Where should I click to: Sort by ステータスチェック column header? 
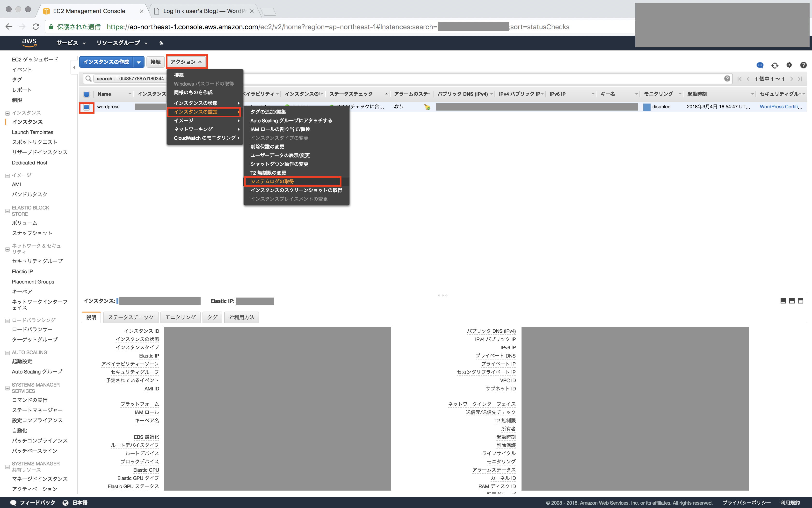[351, 94]
